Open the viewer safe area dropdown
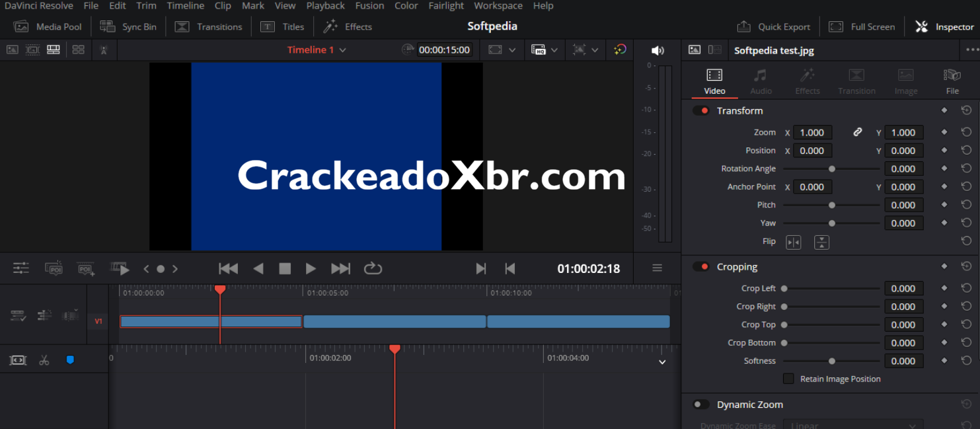 (502, 50)
